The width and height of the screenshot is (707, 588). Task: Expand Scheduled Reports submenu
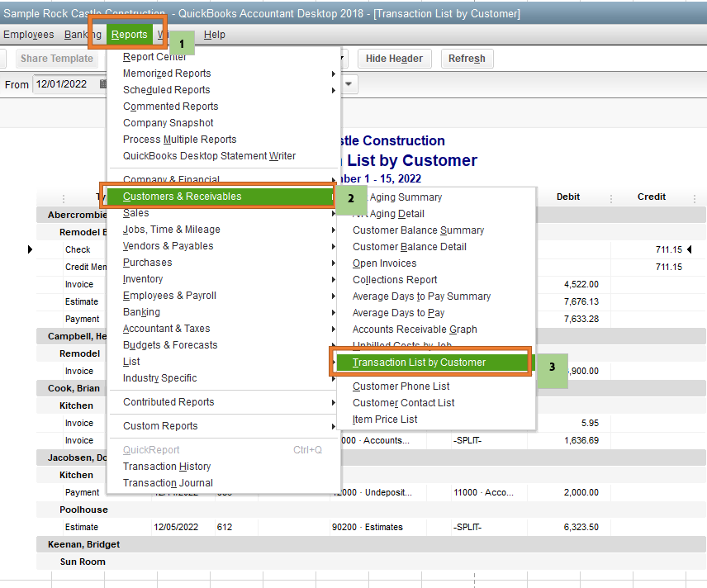pyautogui.click(x=223, y=90)
